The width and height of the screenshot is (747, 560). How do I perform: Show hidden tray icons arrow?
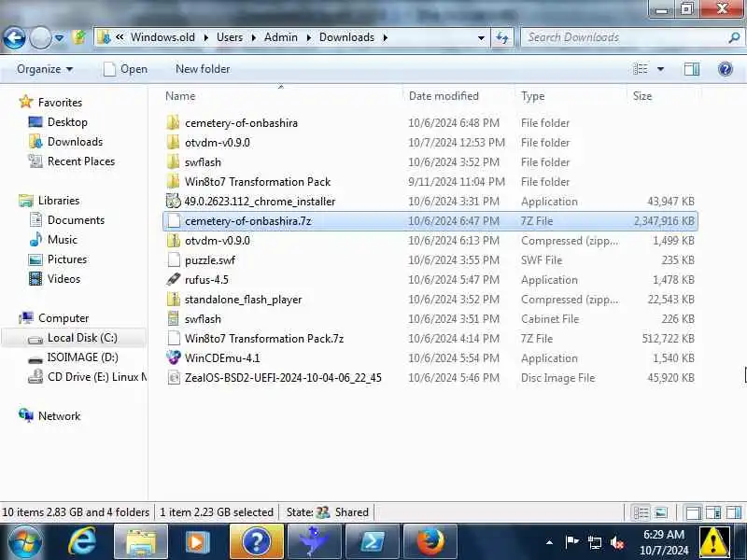[549, 542]
